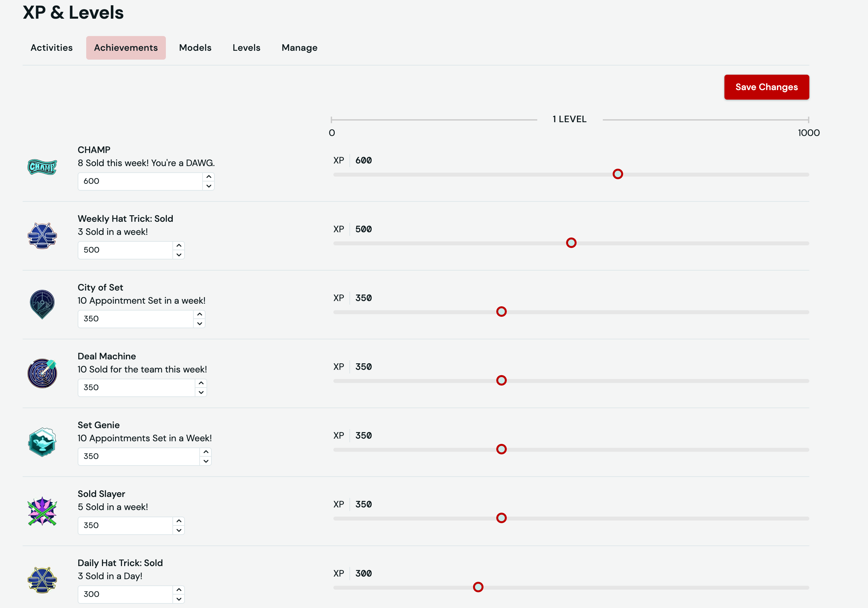Open the Levels tab
Image resolution: width=868 pixels, height=608 pixels.
point(246,47)
